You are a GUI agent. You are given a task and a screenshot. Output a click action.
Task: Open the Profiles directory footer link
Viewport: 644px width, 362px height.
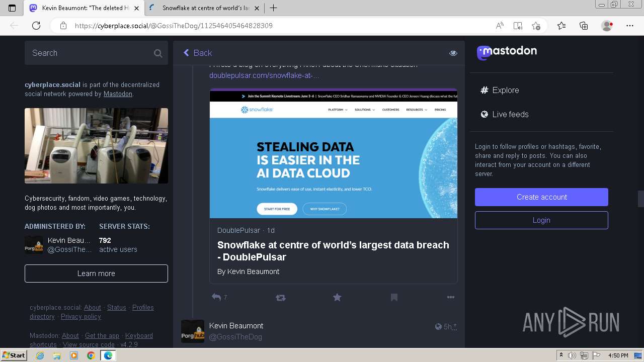coord(92,312)
